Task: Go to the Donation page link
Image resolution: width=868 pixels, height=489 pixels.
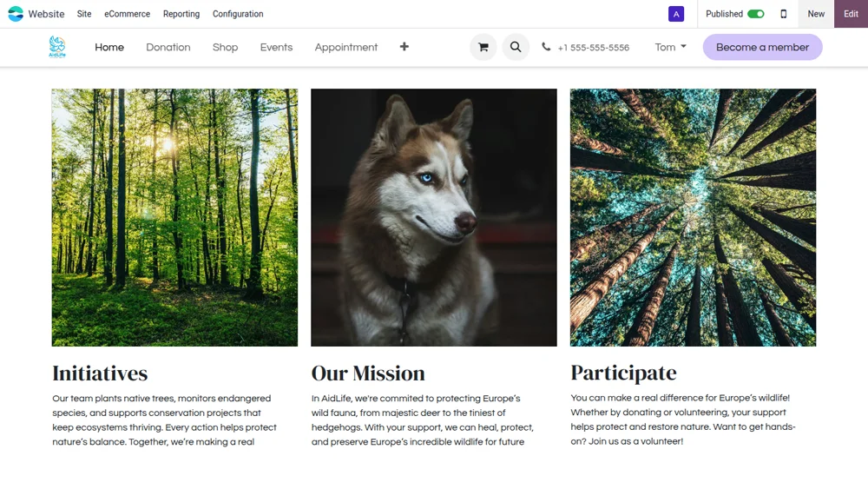Action: tap(168, 47)
